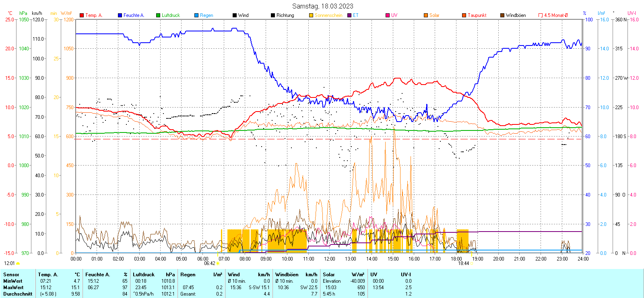The width and height of the screenshot is (644, 298).
Task: Toggle the Taupunkt legend box
Action: coord(464,15)
